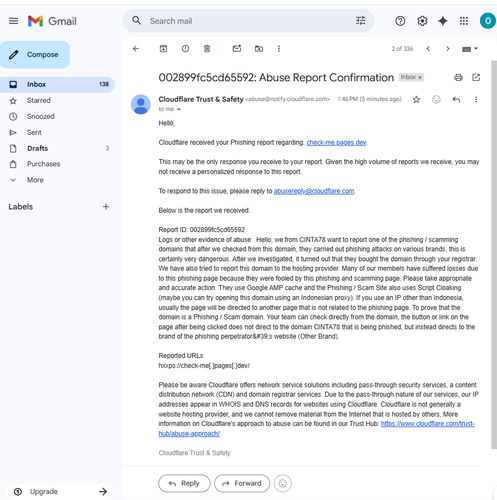This screenshot has height=500, width=497.
Task: Click the search magnifier icon
Action: 136,21
